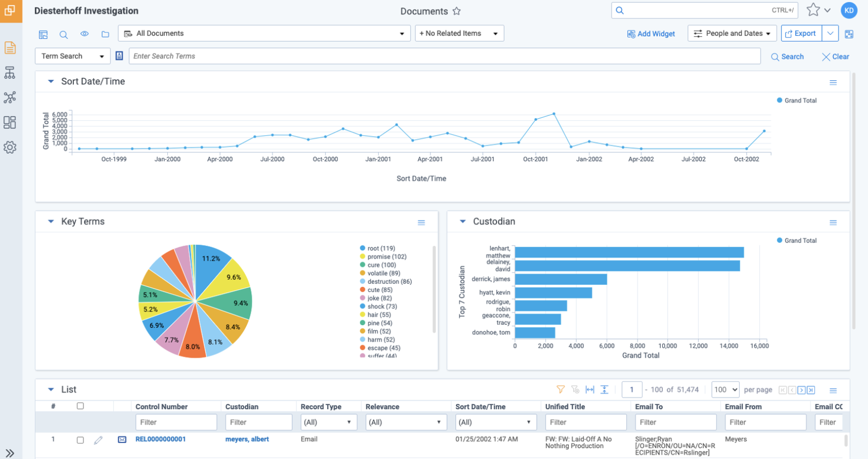Viewport: 868px width, 459px height.
Task: Edit document one with pencil icon
Action: tap(98, 440)
